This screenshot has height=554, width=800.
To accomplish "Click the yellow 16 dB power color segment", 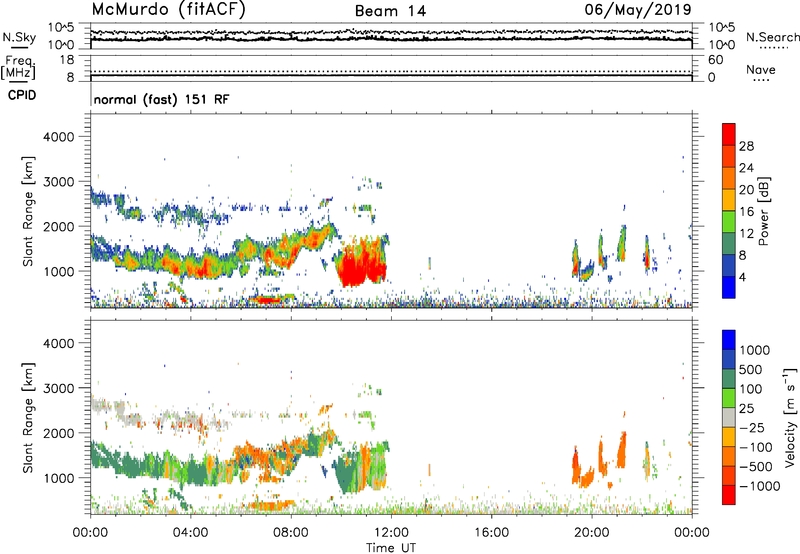I will (729, 200).
